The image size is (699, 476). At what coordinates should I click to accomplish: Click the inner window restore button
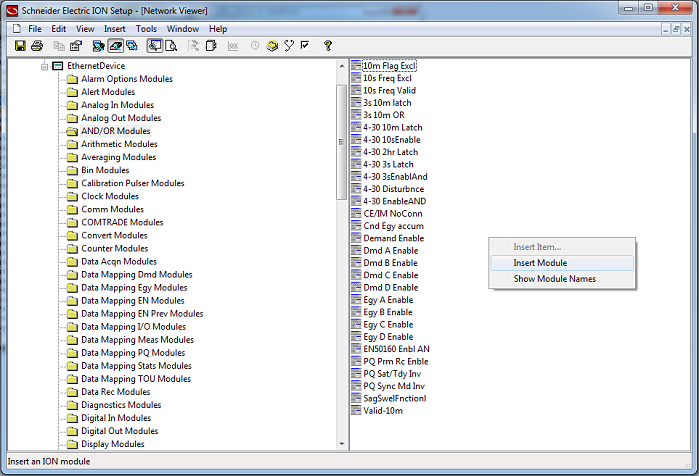pyautogui.click(x=676, y=29)
